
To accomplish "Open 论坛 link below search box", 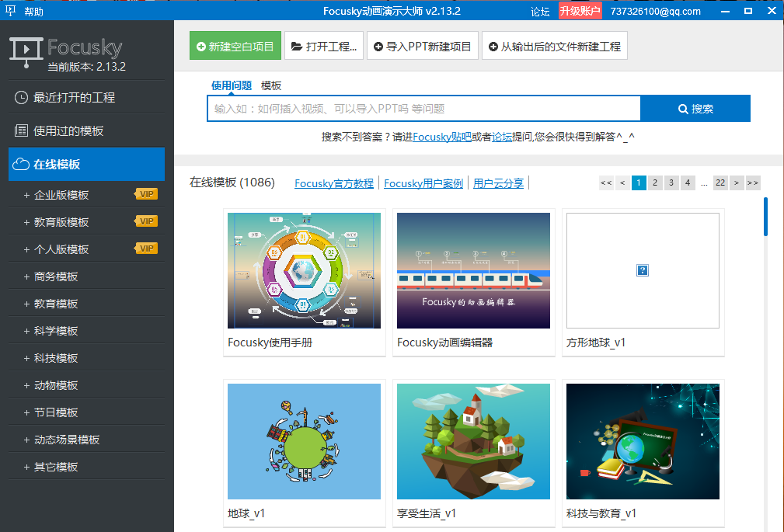I will click(502, 137).
